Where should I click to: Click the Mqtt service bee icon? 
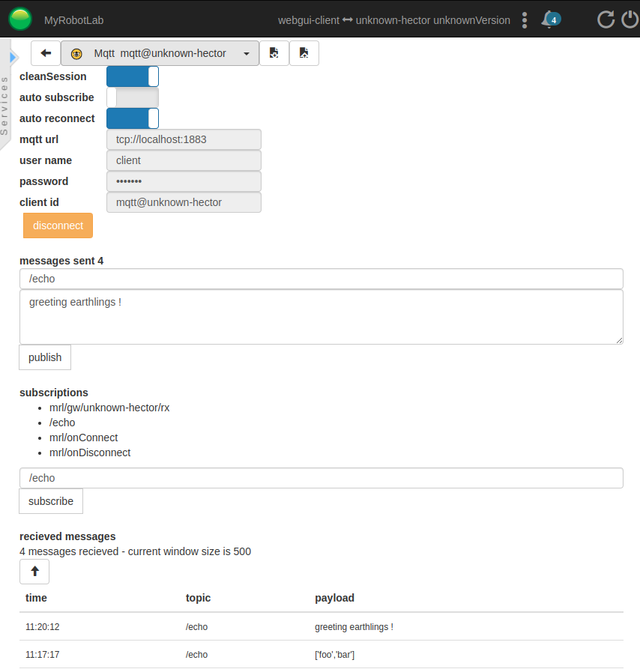click(76, 54)
